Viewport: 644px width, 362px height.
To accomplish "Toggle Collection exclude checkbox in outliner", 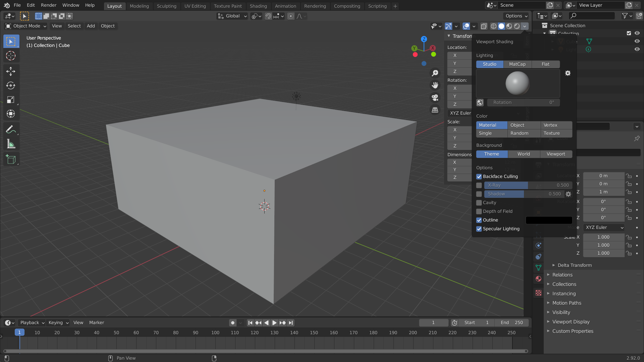I will click(629, 33).
